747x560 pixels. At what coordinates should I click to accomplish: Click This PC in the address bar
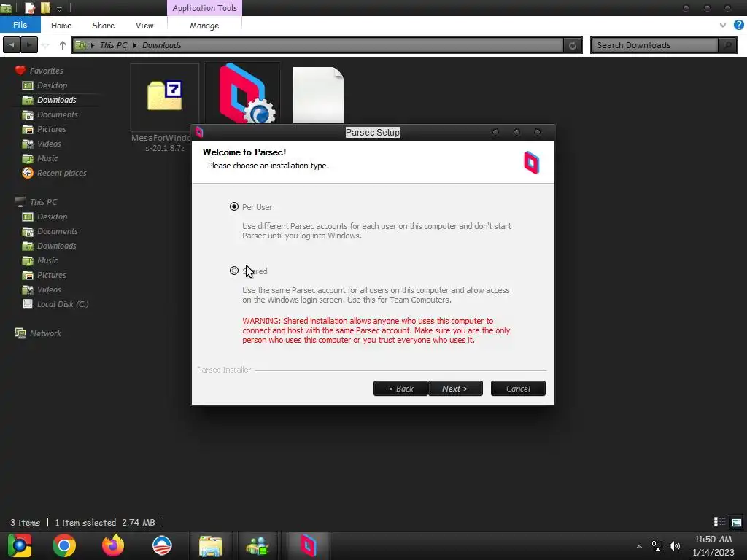[x=113, y=45]
